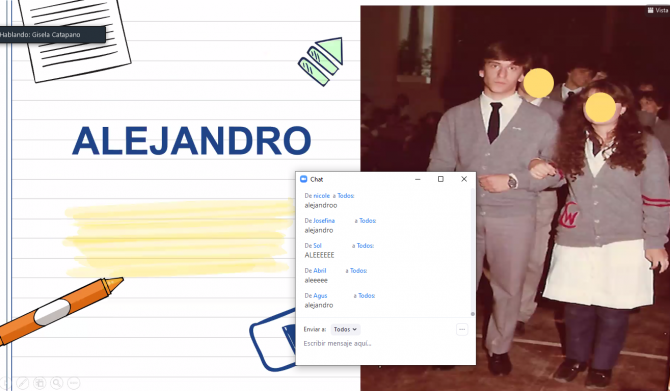Click sender name Abril in chat
The width and height of the screenshot is (670, 391).
click(x=320, y=270)
